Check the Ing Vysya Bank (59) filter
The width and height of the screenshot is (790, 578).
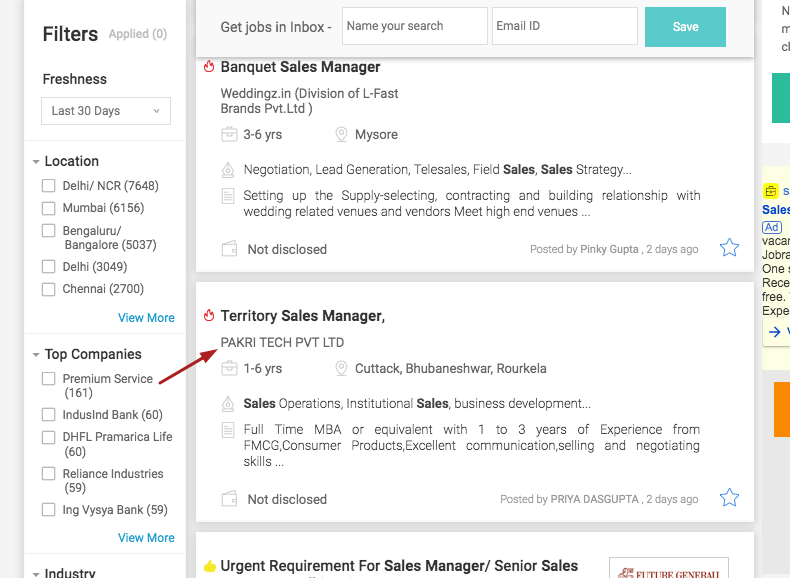tap(48, 510)
